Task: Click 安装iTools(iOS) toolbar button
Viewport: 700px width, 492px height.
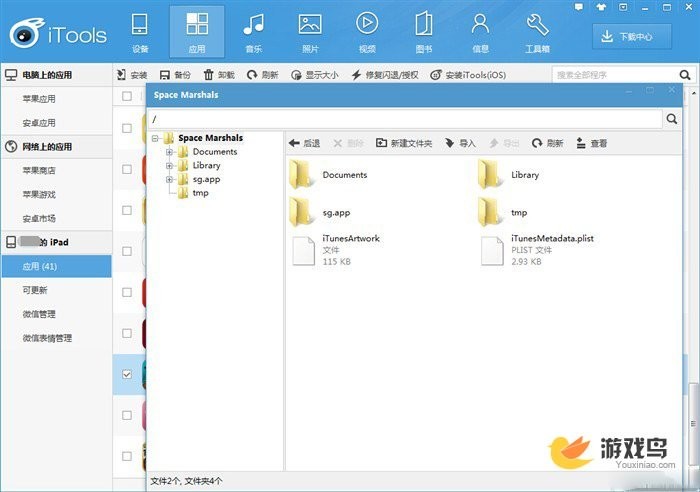Action: coord(468,75)
